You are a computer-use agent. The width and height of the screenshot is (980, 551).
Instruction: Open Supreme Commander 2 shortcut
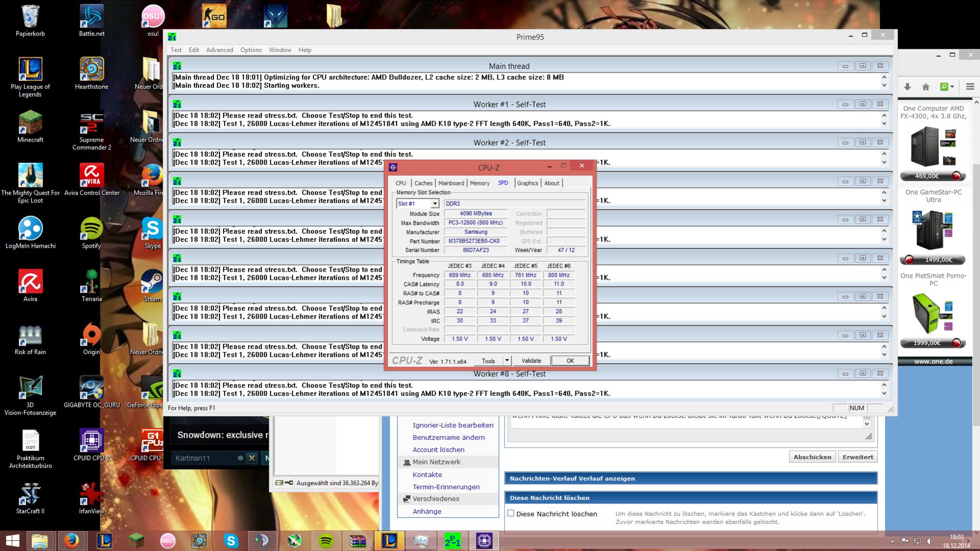(x=91, y=130)
